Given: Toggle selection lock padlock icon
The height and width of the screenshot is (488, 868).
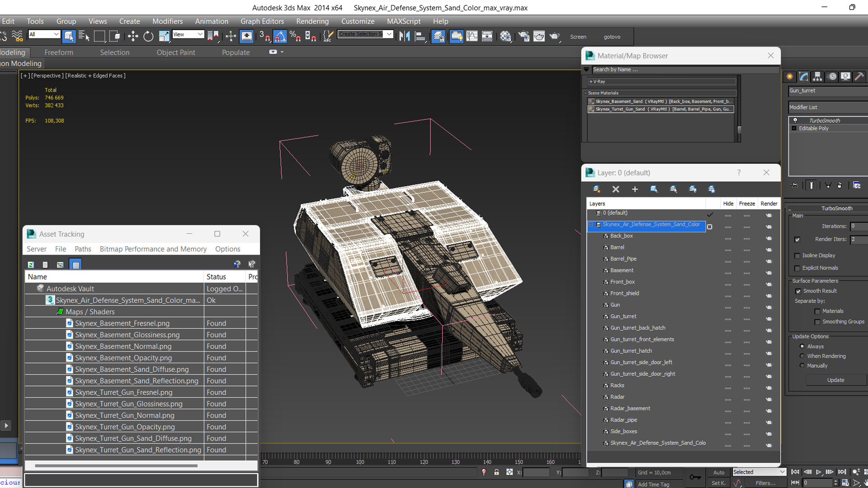Looking at the screenshot, I should (496, 472).
